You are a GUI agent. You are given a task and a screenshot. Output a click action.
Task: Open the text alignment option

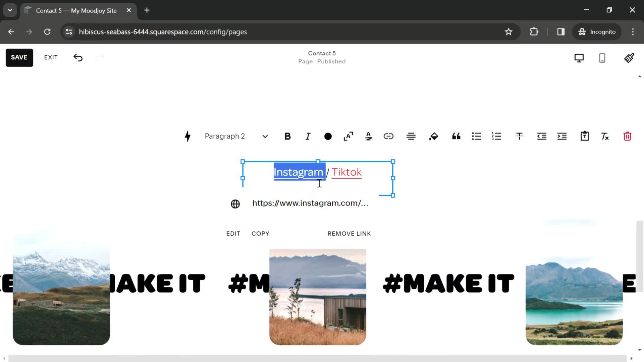coord(411,136)
